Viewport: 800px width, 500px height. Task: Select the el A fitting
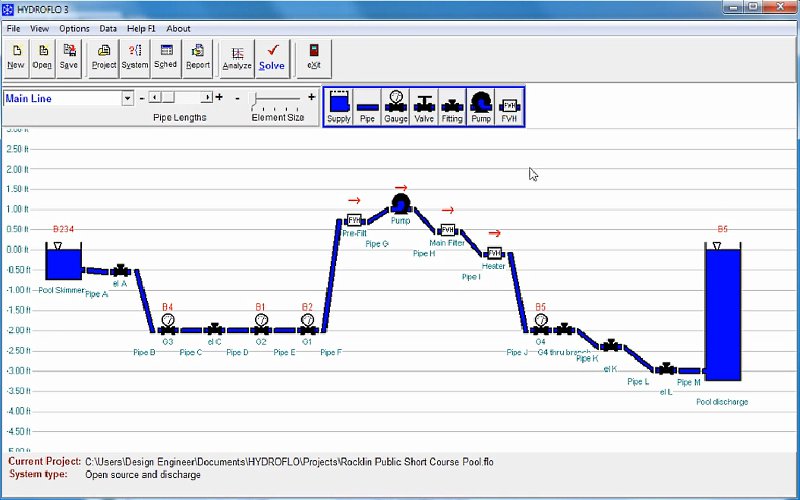click(x=121, y=270)
